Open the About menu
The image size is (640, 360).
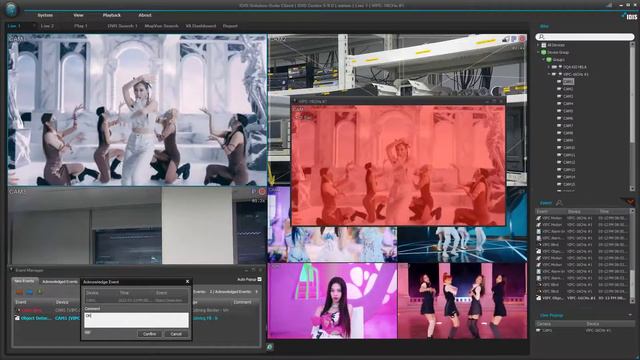pyautogui.click(x=144, y=15)
